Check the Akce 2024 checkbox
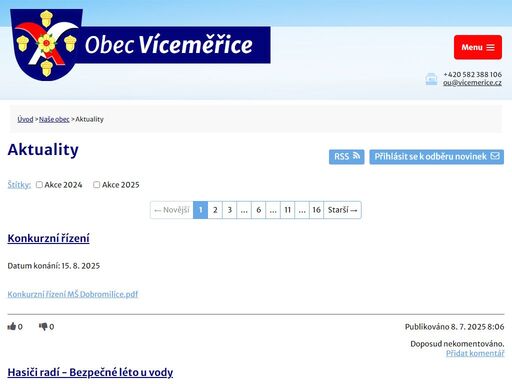 point(39,185)
